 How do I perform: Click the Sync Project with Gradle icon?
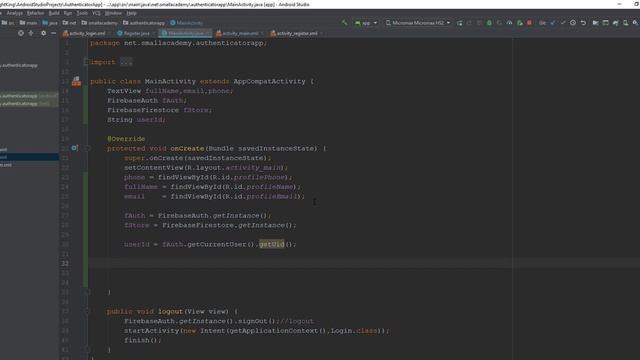pyautogui.click(x=616, y=23)
